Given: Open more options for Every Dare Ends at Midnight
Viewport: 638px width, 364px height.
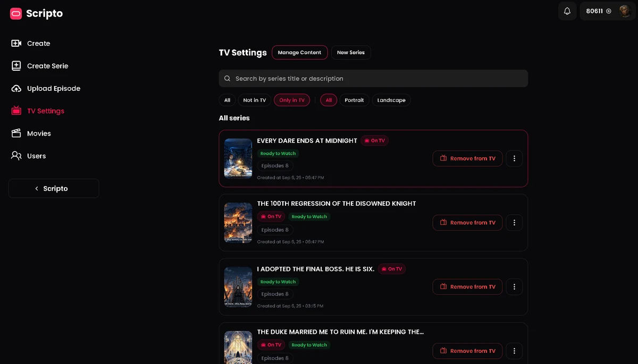Looking at the screenshot, I should point(514,158).
